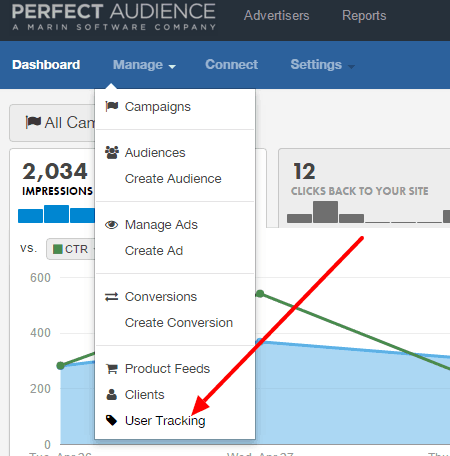
Task: Click the tag icon beside User Tracking
Action: [112, 420]
